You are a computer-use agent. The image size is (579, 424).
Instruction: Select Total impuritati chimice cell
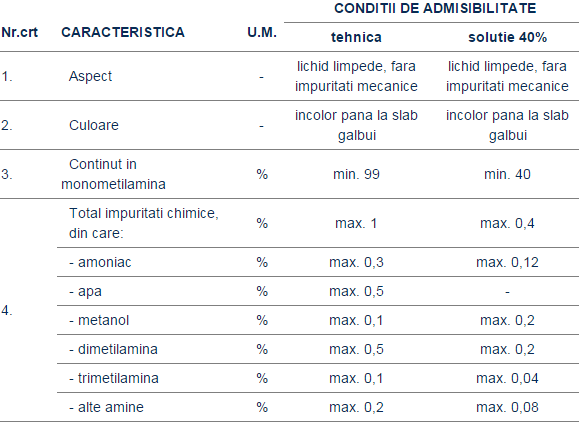(144, 223)
